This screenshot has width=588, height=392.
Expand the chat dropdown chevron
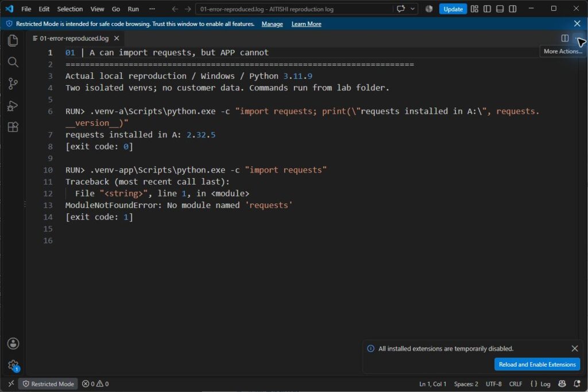(412, 9)
